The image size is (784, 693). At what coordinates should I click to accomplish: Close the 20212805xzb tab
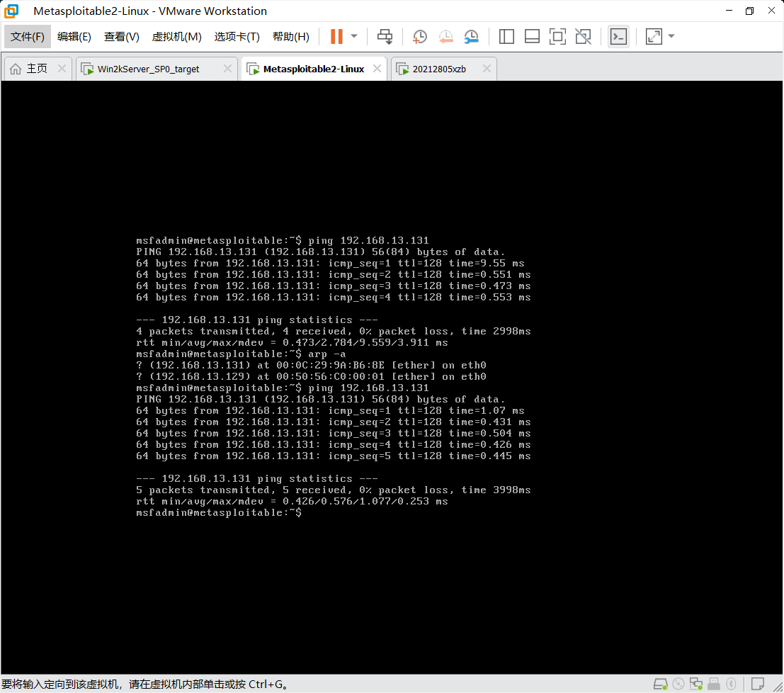[487, 69]
